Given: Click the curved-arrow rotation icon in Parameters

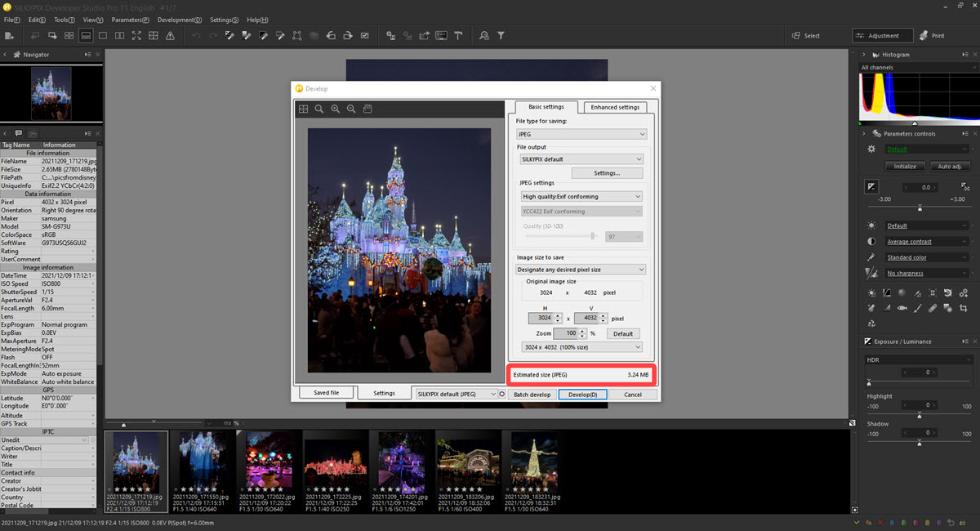Looking at the screenshot, I should click(x=948, y=293).
